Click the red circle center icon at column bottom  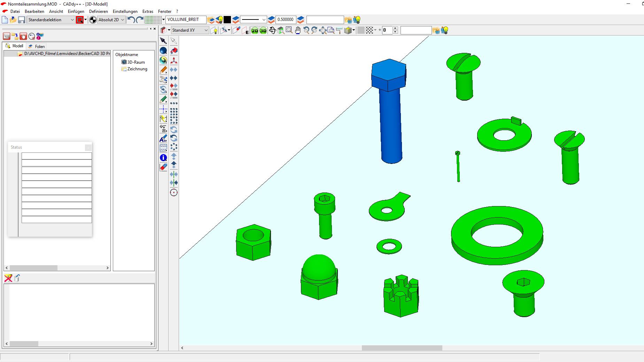click(x=174, y=192)
